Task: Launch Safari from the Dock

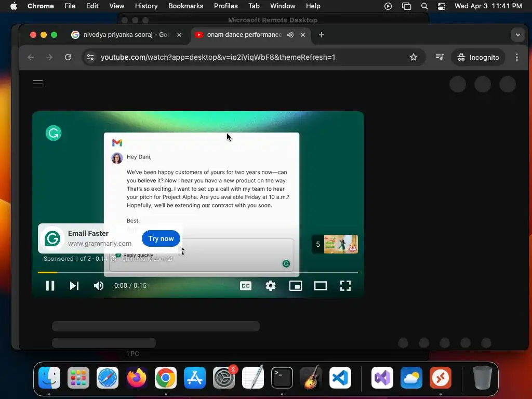Action: click(x=108, y=378)
